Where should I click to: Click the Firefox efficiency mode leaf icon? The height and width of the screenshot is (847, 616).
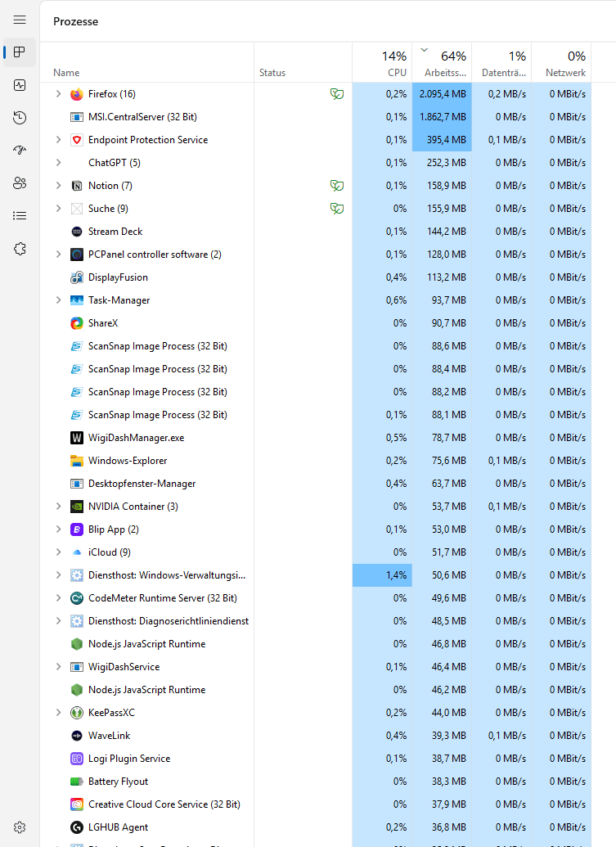click(336, 94)
